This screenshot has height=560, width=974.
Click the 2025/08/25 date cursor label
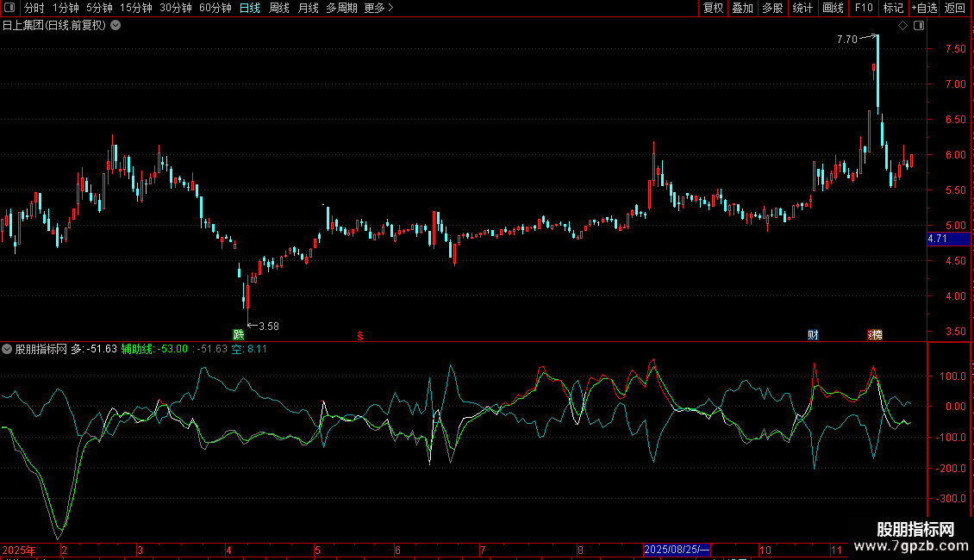(x=677, y=550)
